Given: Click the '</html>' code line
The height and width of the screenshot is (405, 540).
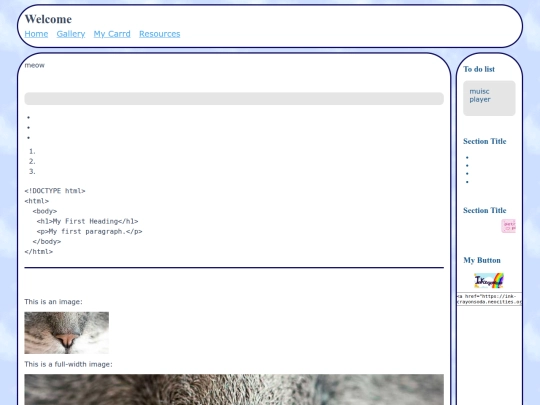Looking at the screenshot, I should click(39, 252).
